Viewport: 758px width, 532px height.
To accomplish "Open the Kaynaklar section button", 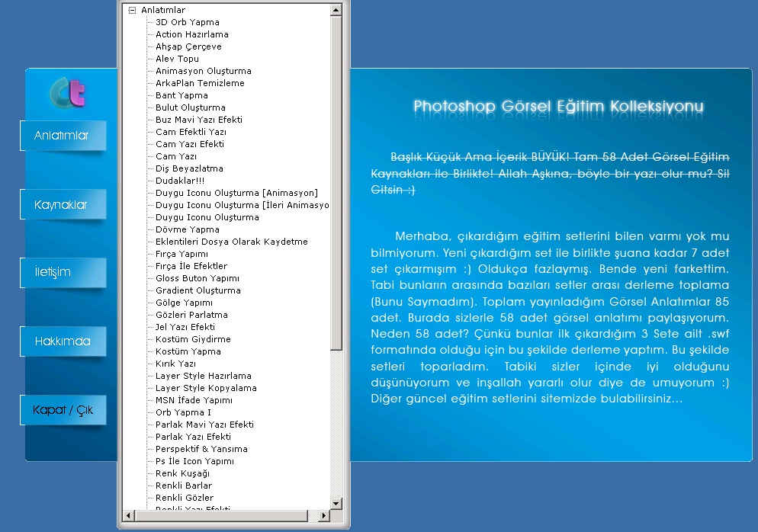I will (x=63, y=204).
